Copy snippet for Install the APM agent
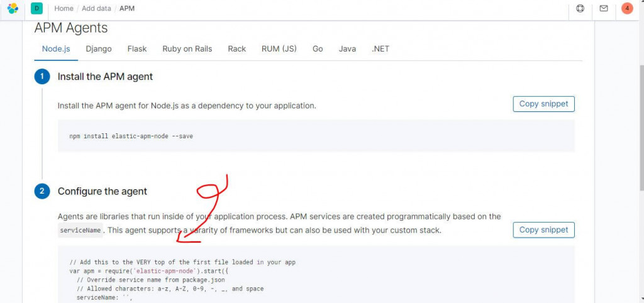Image resolution: width=644 pixels, height=303 pixels. click(543, 104)
